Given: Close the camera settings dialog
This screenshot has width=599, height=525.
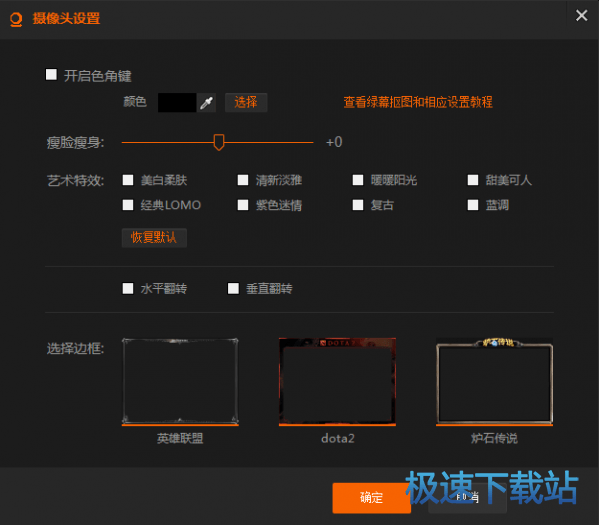Looking at the screenshot, I should (581, 16).
